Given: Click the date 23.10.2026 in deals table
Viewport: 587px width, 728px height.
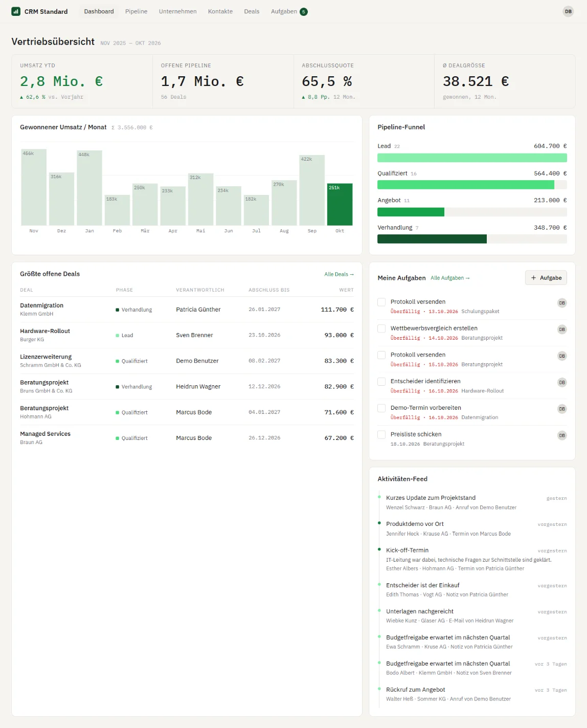Looking at the screenshot, I should (264, 335).
